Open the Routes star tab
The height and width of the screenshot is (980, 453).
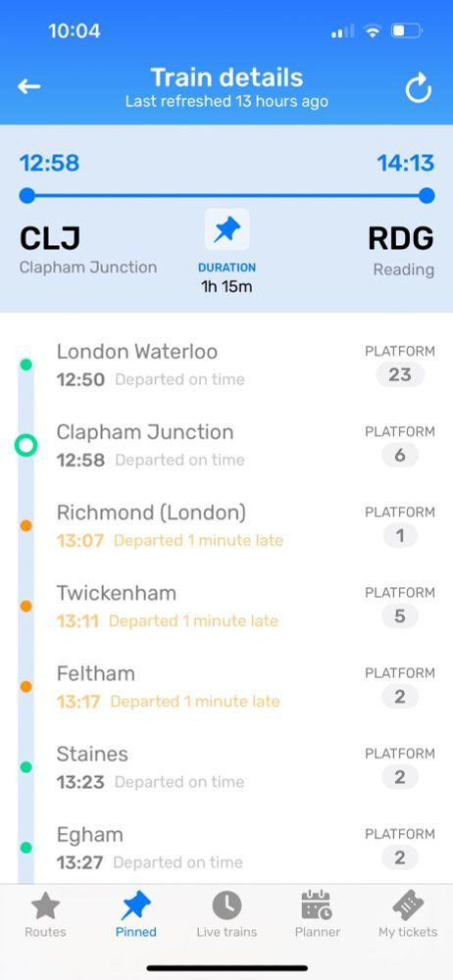(45, 914)
